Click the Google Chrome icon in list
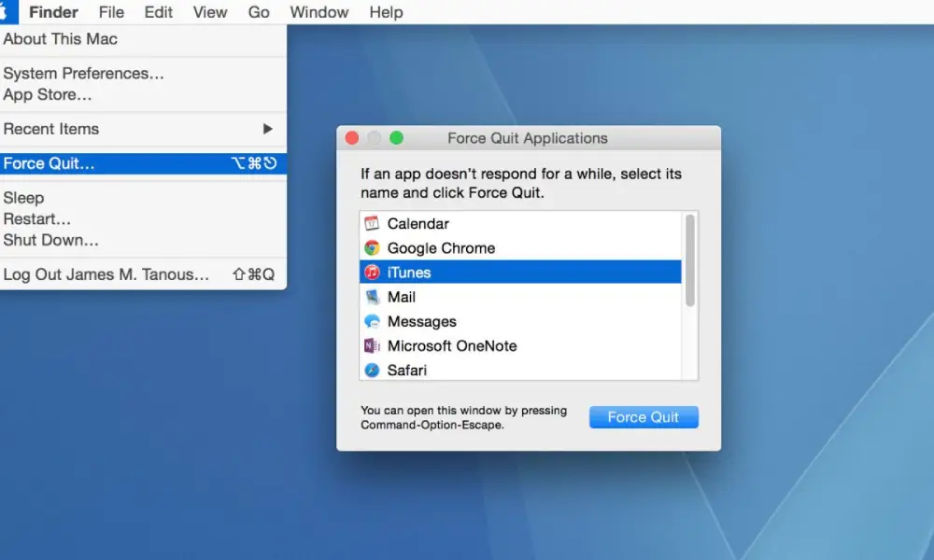The width and height of the screenshot is (934, 560). point(372,247)
